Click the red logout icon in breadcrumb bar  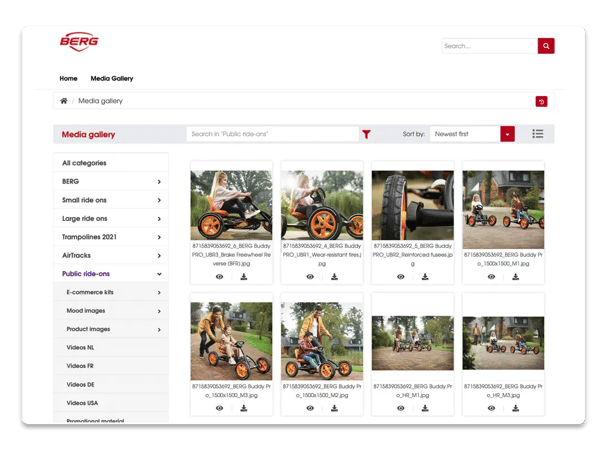click(541, 101)
